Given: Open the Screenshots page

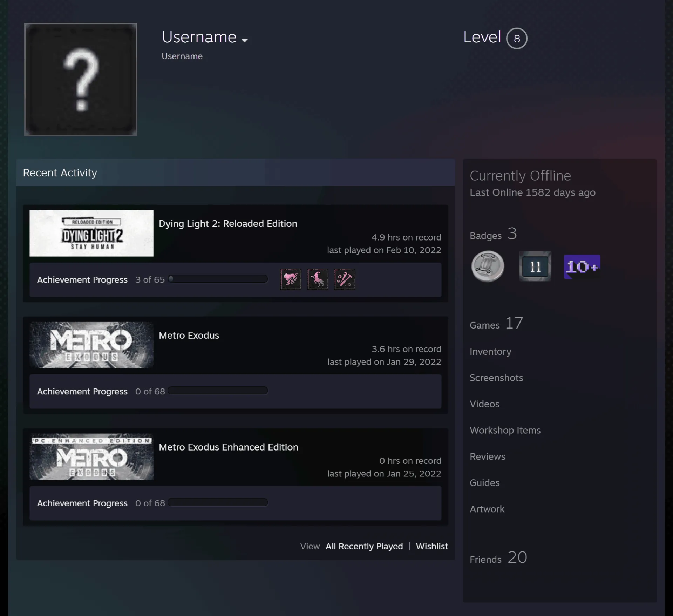Looking at the screenshot, I should click(496, 378).
